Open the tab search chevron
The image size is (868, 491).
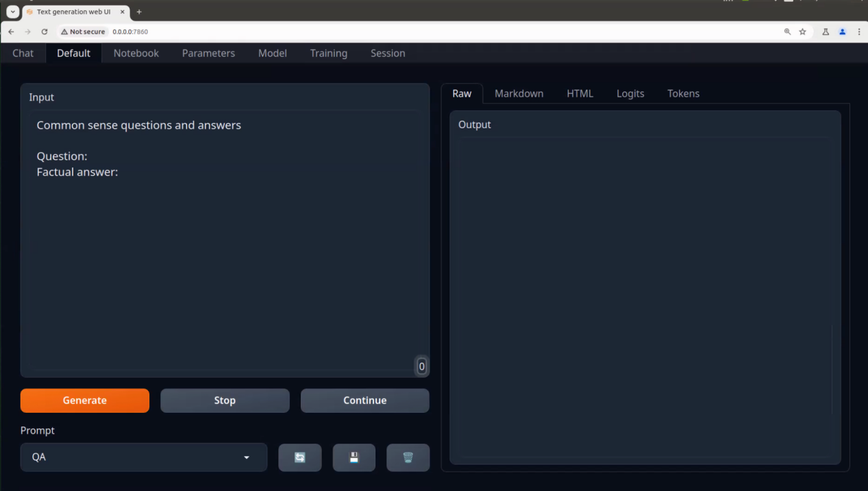click(x=12, y=12)
